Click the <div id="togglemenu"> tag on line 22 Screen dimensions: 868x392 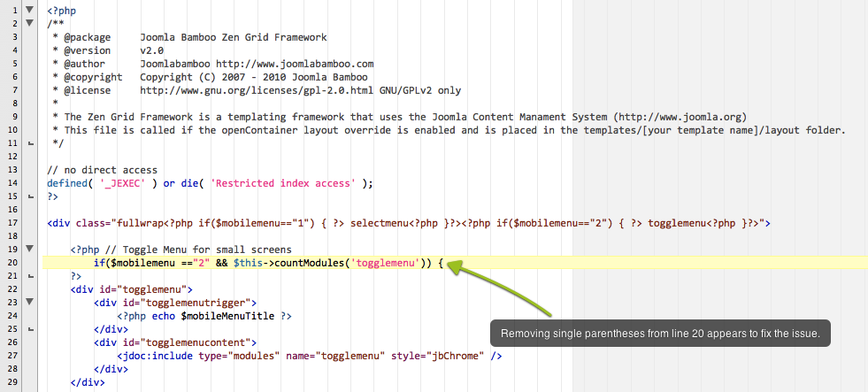pyautogui.click(x=131, y=289)
